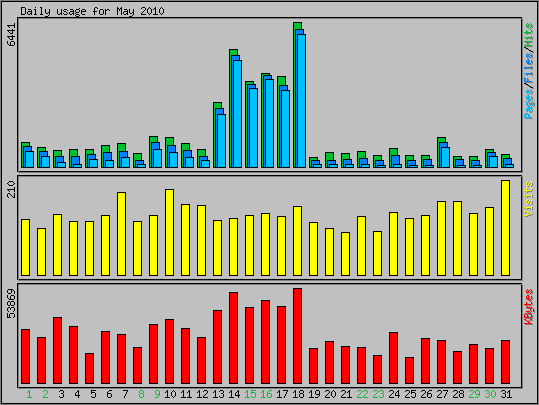539x405 pixels.
Task: Click day label 5 on the x-axis
Action: [93, 394]
